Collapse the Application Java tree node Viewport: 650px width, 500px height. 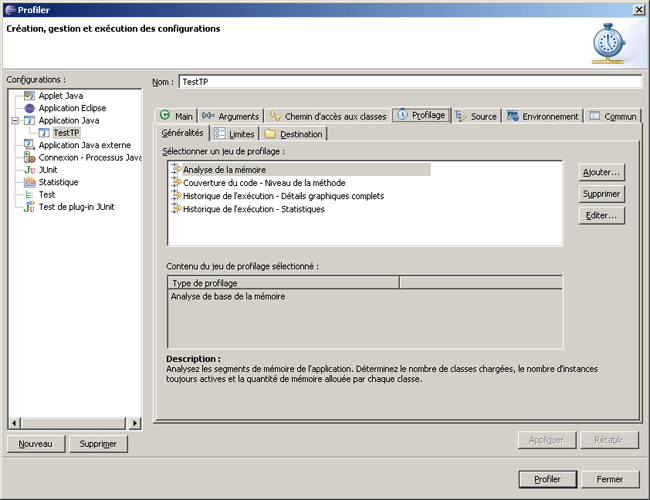pos(14,120)
